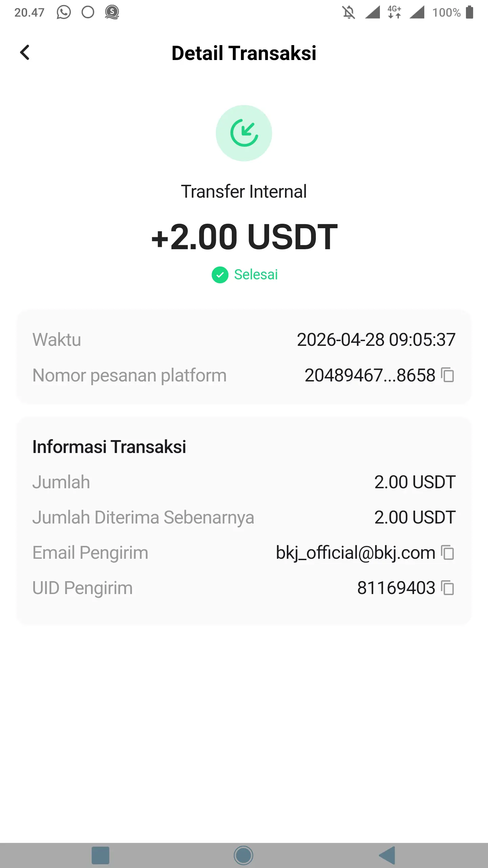Copy the sender UID

click(447, 588)
